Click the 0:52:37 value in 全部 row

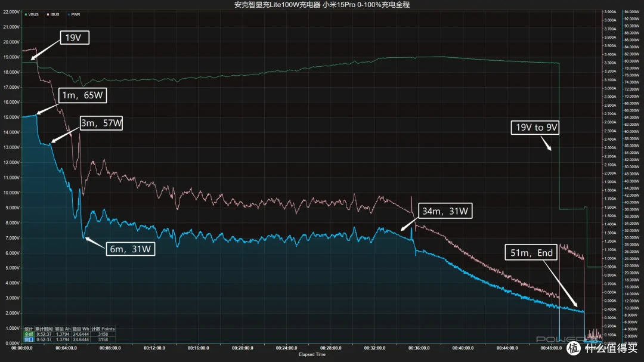tap(44, 335)
